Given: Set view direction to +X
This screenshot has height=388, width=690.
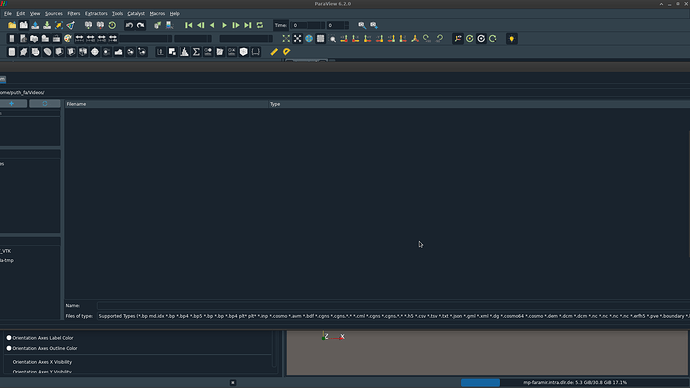Looking at the screenshot, I should point(344,39).
